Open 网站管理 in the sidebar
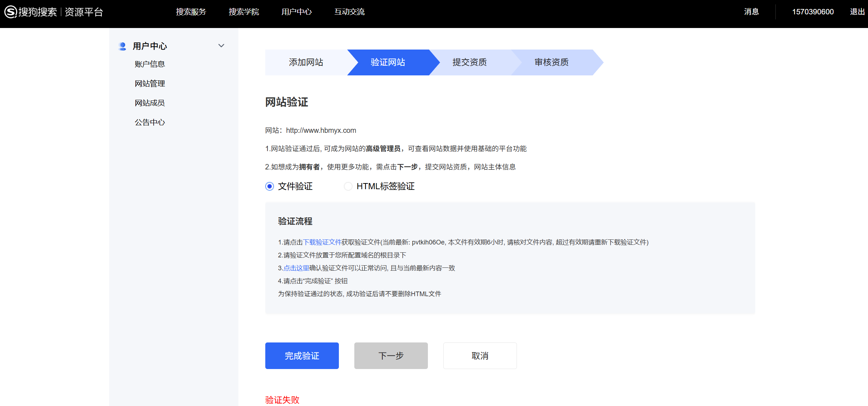The height and width of the screenshot is (406, 868). coord(150,83)
